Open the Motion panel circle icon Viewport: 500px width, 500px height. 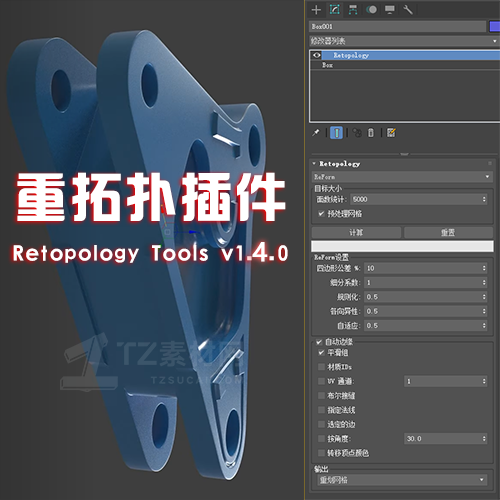(x=372, y=10)
